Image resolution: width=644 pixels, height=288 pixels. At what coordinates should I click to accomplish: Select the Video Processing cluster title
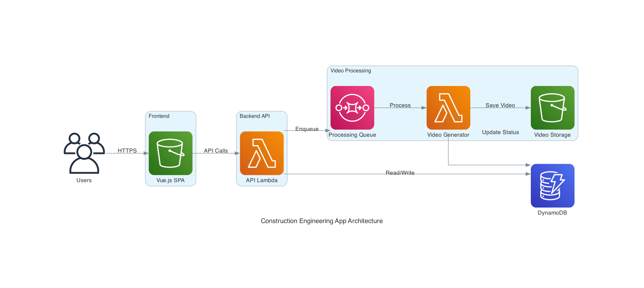pos(351,70)
